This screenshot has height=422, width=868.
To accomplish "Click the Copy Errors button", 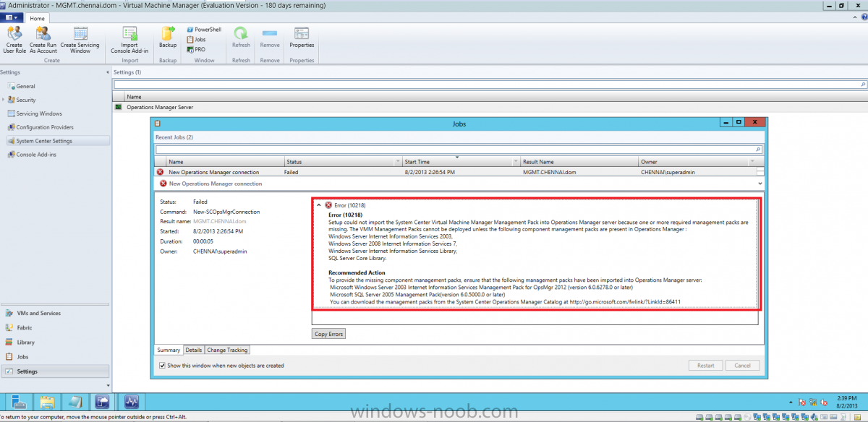I will pyautogui.click(x=329, y=334).
